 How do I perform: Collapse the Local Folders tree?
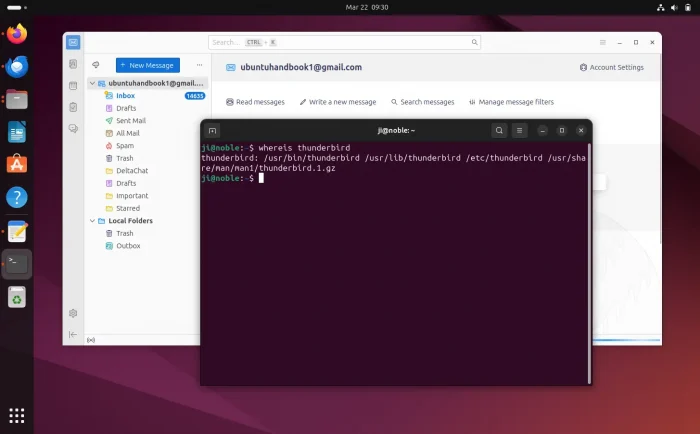pyautogui.click(x=92, y=221)
